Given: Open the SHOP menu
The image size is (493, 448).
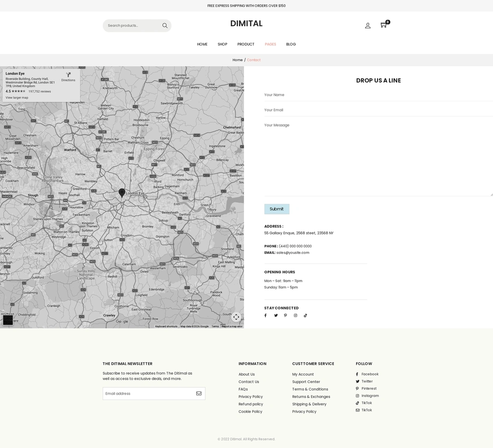Looking at the screenshot, I should tap(222, 44).
